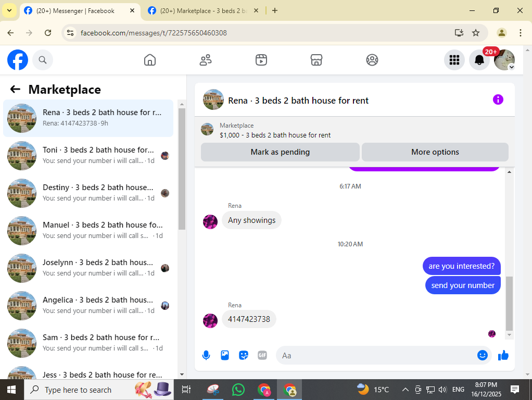Go back in browser history

tap(10, 33)
